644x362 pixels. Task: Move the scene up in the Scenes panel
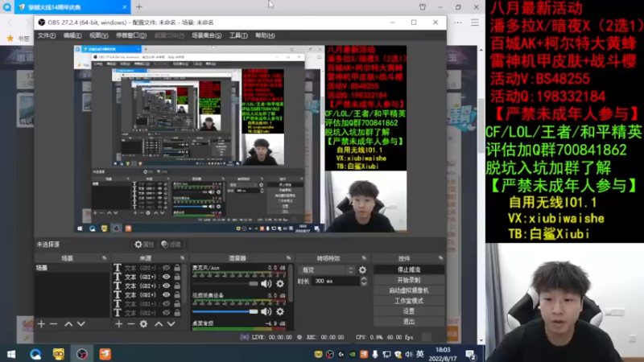tap(68, 324)
